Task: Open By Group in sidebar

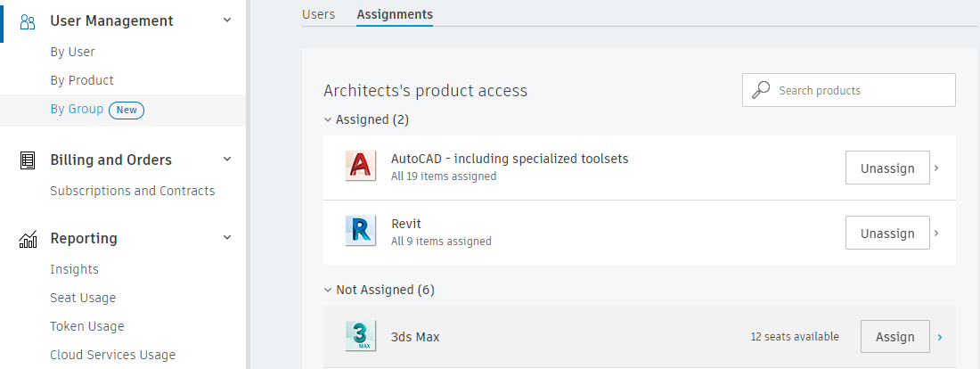Action: click(x=77, y=110)
